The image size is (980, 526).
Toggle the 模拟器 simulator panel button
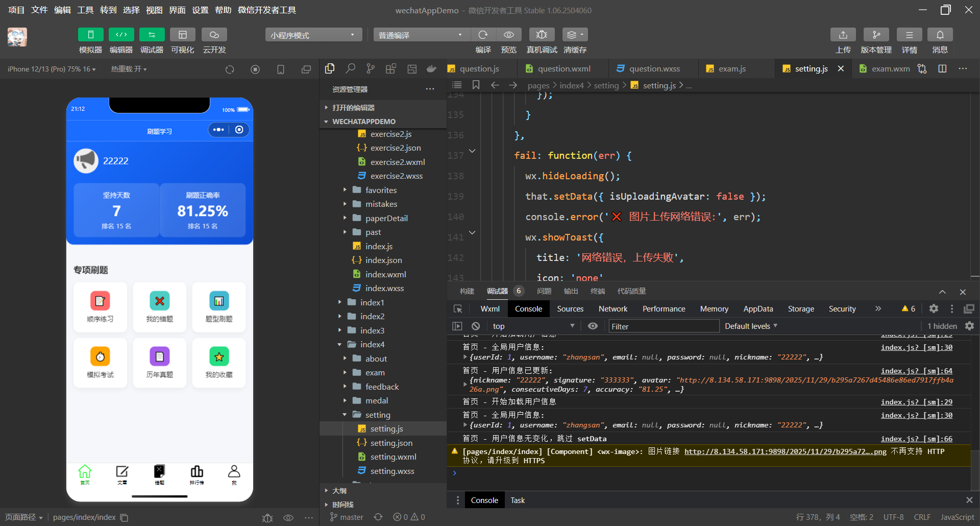(90, 35)
